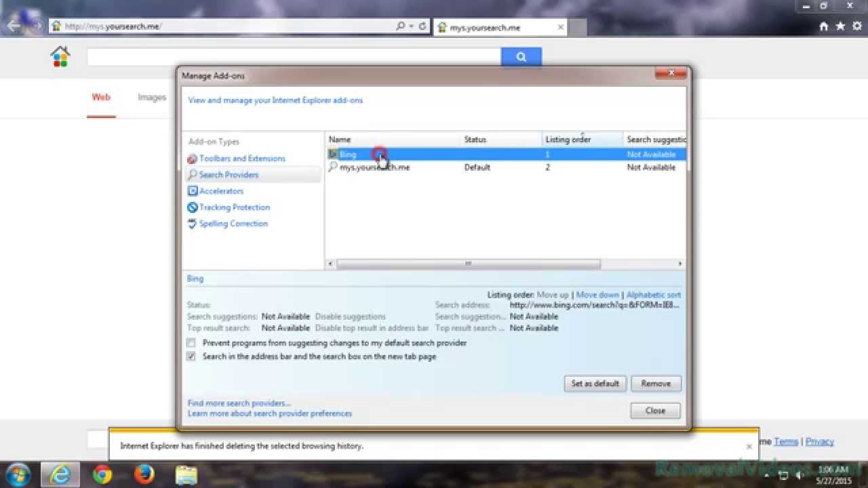Open File Explorer from the taskbar

pyautogui.click(x=186, y=474)
